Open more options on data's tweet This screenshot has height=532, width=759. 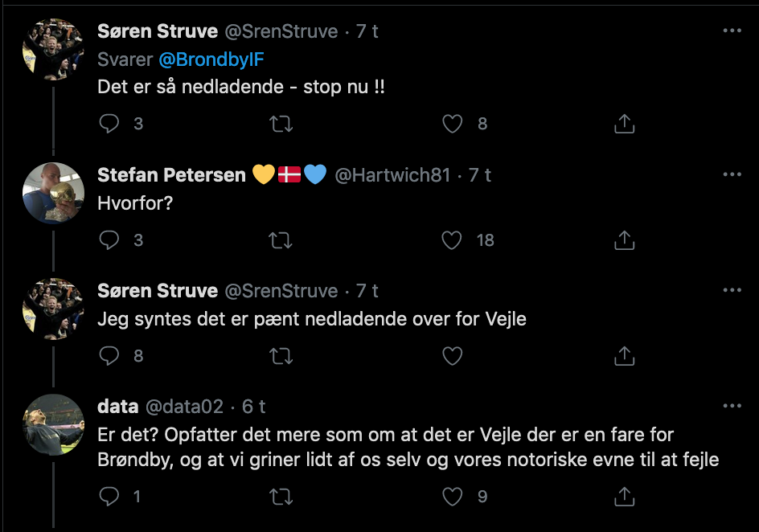pos(732,407)
